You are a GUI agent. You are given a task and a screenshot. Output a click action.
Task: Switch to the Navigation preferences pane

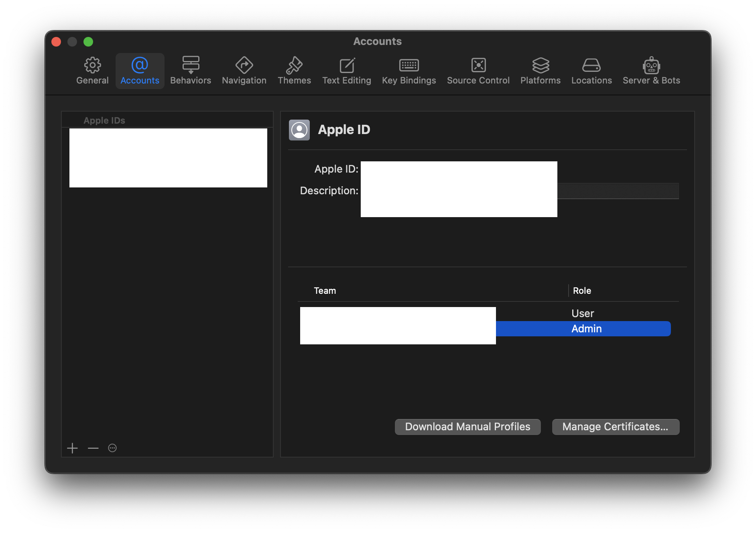[x=244, y=71]
